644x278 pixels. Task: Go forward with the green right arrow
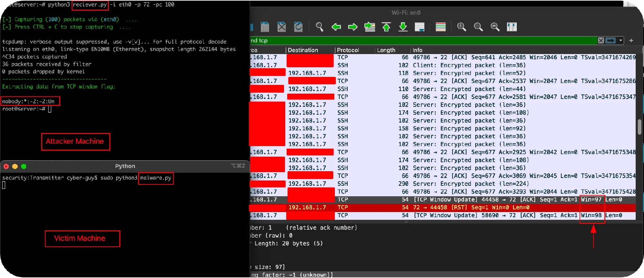(x=353, y=27)
